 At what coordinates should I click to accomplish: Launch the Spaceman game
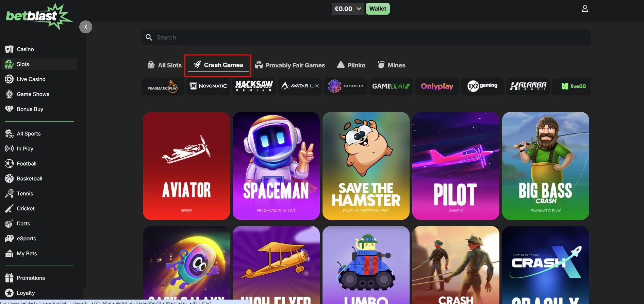click(x=276, y=166)
